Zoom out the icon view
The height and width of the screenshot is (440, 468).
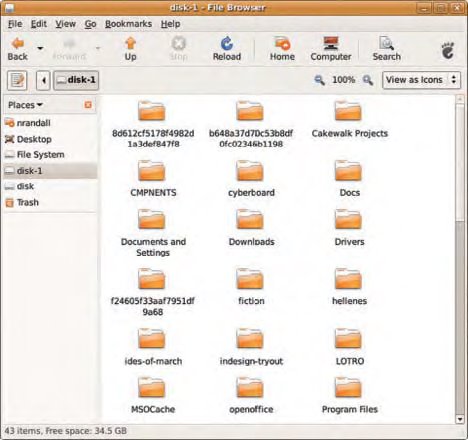[319, 80]
